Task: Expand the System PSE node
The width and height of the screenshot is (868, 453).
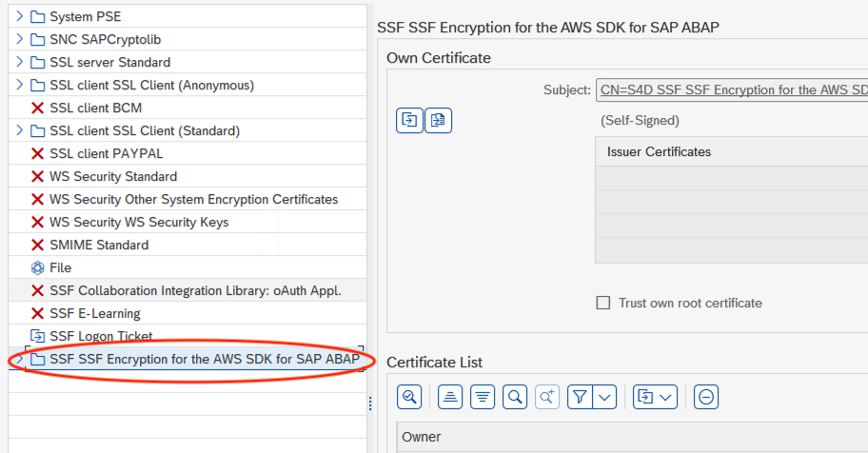Action: 19,16
